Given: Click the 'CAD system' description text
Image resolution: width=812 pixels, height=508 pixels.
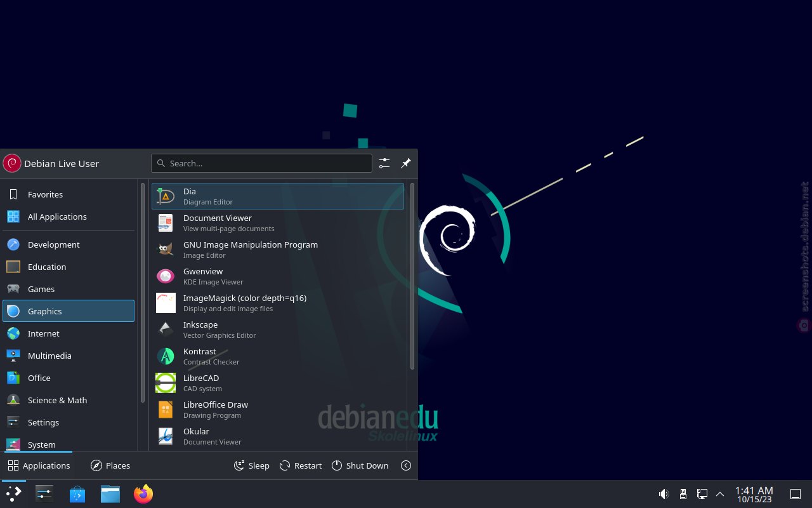Looking at the screenshot, I should pos(202,389).
